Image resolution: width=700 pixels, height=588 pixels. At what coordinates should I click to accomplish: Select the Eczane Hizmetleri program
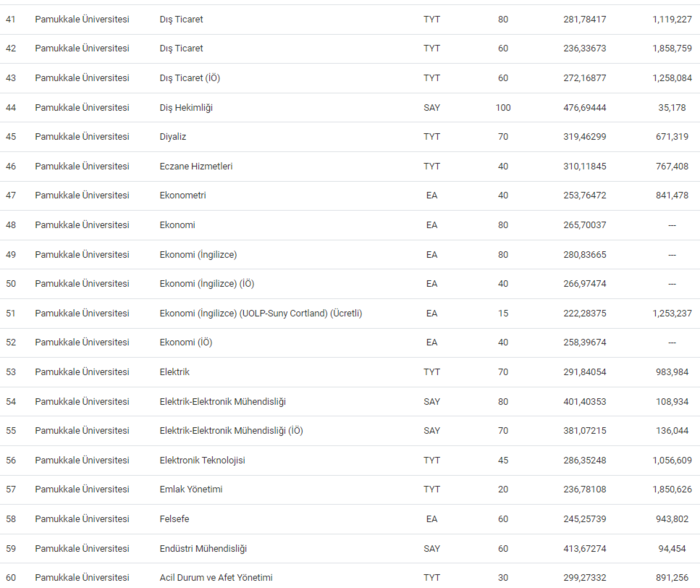196,166
